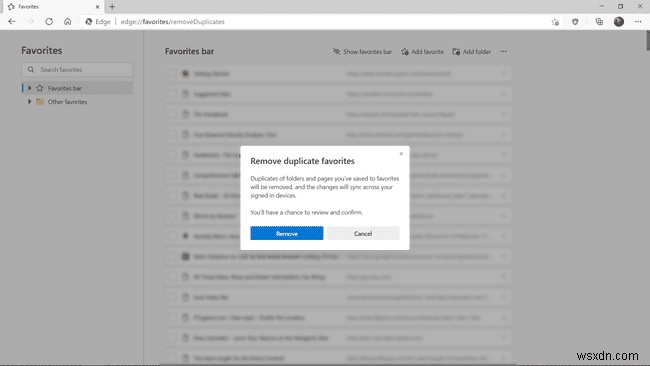Open a new tab with plus button
Image resolution: width=650 pixels, height=366 pixels.
point(112,7)
